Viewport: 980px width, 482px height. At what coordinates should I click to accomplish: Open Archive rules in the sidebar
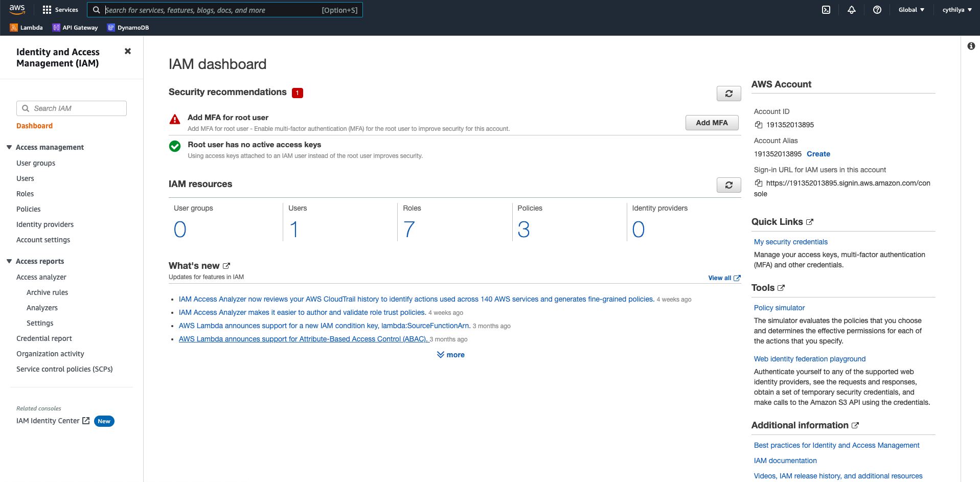(47, 292)
